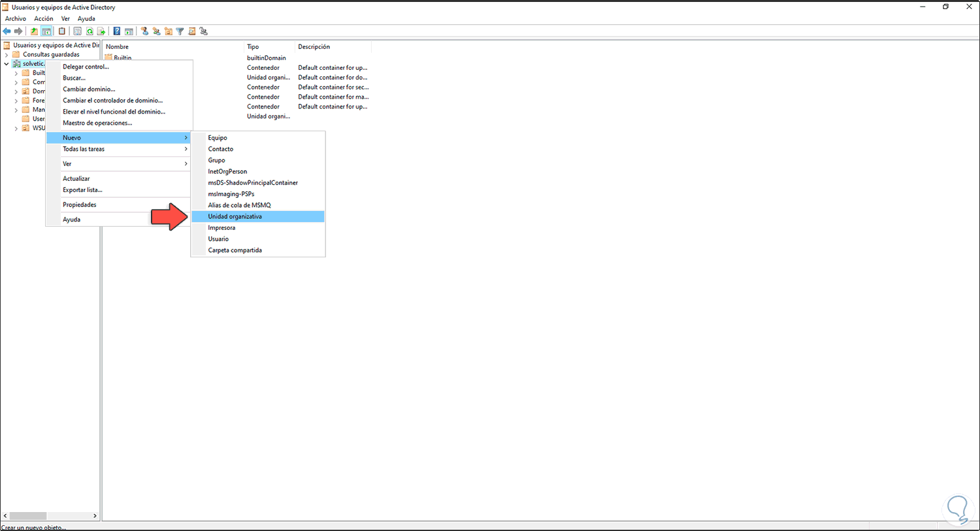
Task: Choose Actualizar in the context menu
Action: point(118,178)
